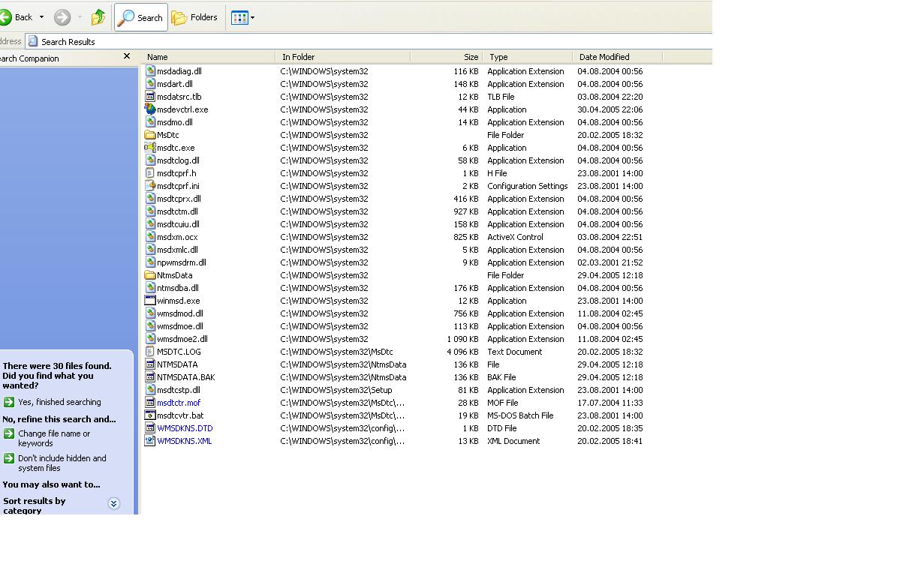The height and width of the screenshot is (588, 897).
Task: Select file name wmsdmod.dll
Action: (180, 313)
